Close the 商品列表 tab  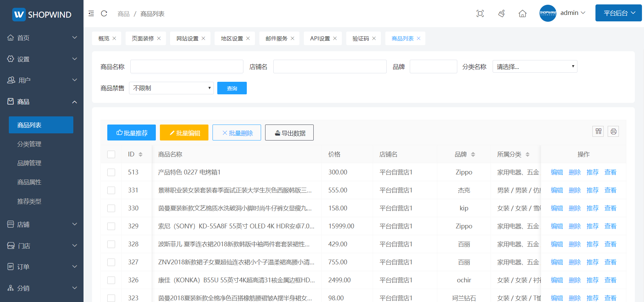[x=419, y=38]
